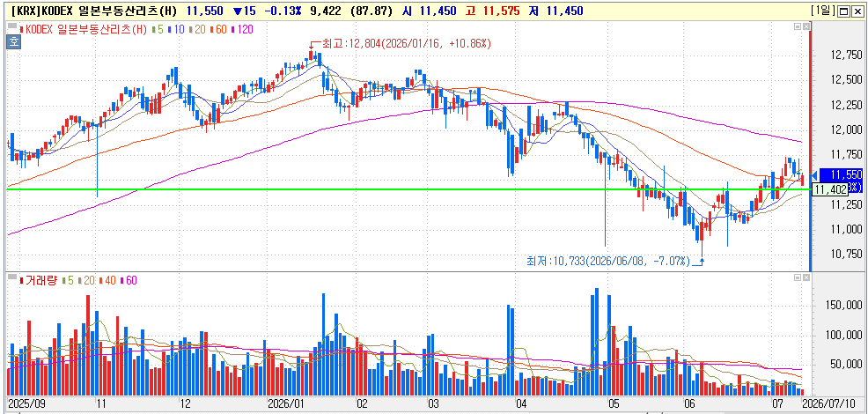
Task: Select the 120-day moving average legend
Action: pos(243,29)
